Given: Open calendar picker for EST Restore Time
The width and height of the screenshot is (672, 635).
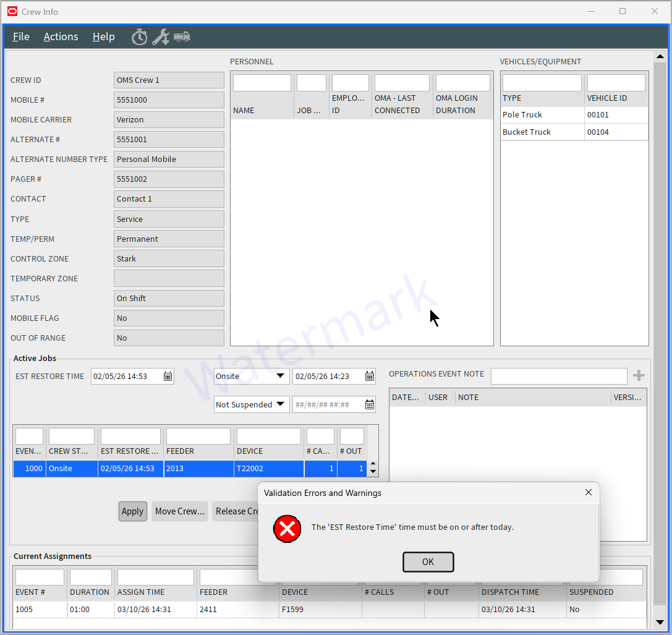Looking at the screenshot, I should 168,376.
